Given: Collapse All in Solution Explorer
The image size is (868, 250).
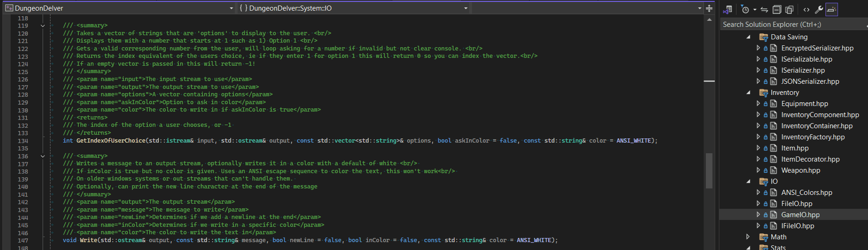Looking at the screenshot, I should point(777,9).
